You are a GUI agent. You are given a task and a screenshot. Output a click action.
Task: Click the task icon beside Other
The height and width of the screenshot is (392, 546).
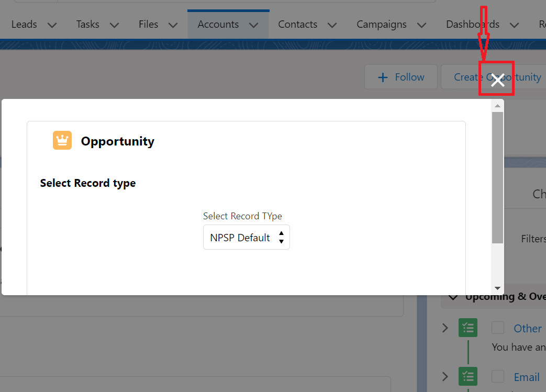click(468, 328)
